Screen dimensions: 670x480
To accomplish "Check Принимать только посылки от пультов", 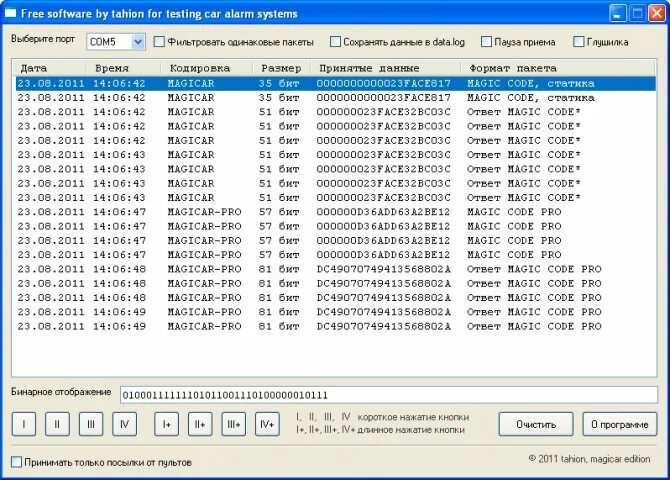I will [x=16, y=462].
